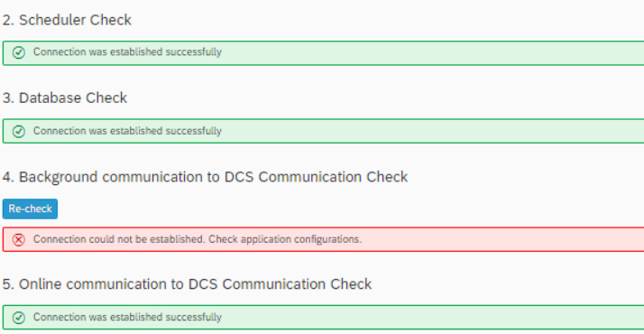The width and height of the screenshot is (644, 334).
Task: Click the words 'DCS Communication Check' in heading 4
Action: [316, 177]
